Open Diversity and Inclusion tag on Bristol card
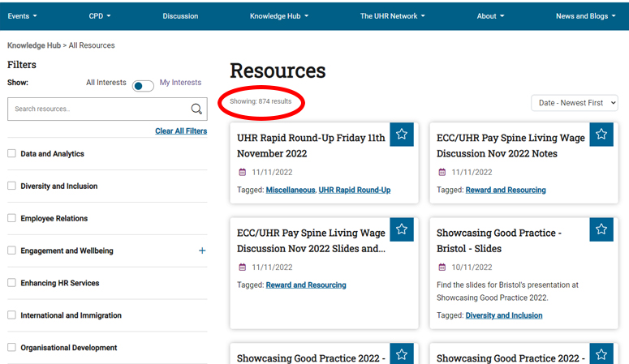 504,315
